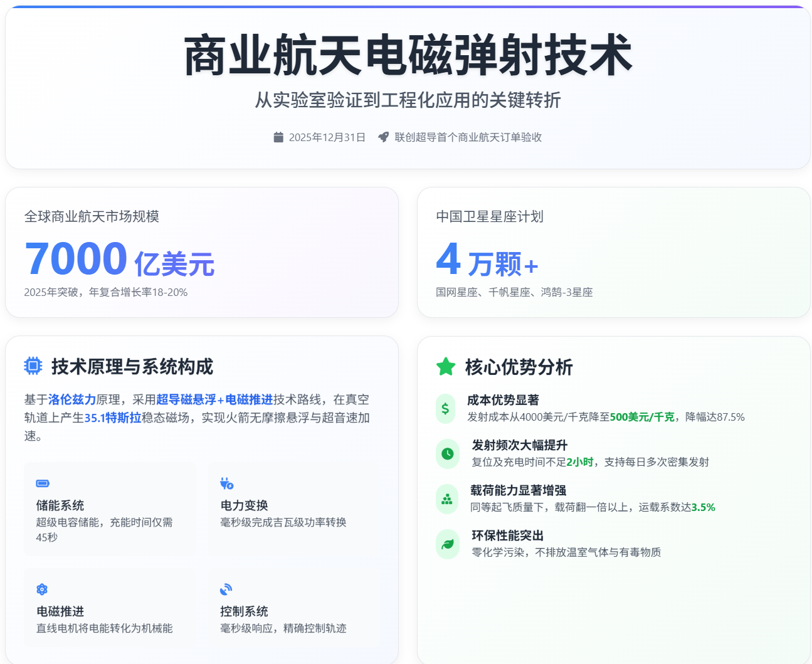812x664 pixels.
Task: Click the green 2小时 highlight
Action: (580, 462)
